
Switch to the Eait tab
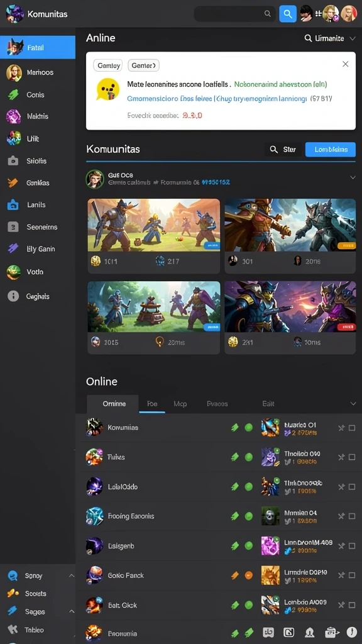pyautogui.click(x=268, y=404)
